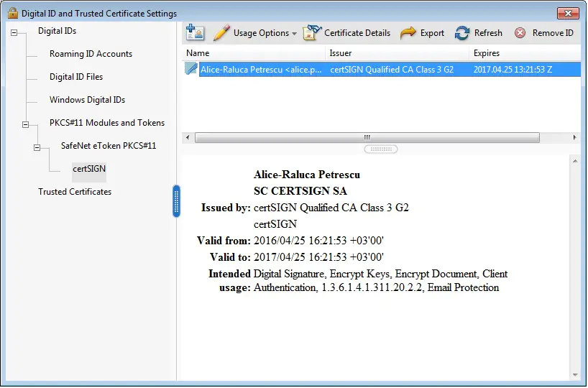The height and width of the screenshot is (388, 588).
Task: Click up arrow of details pane scrollbar
Action: 575,161
